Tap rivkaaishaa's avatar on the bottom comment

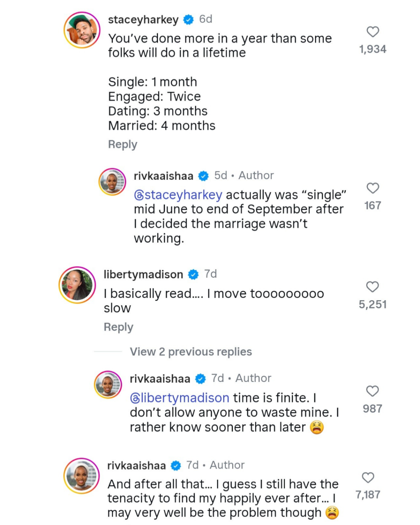tap(82, 476)
